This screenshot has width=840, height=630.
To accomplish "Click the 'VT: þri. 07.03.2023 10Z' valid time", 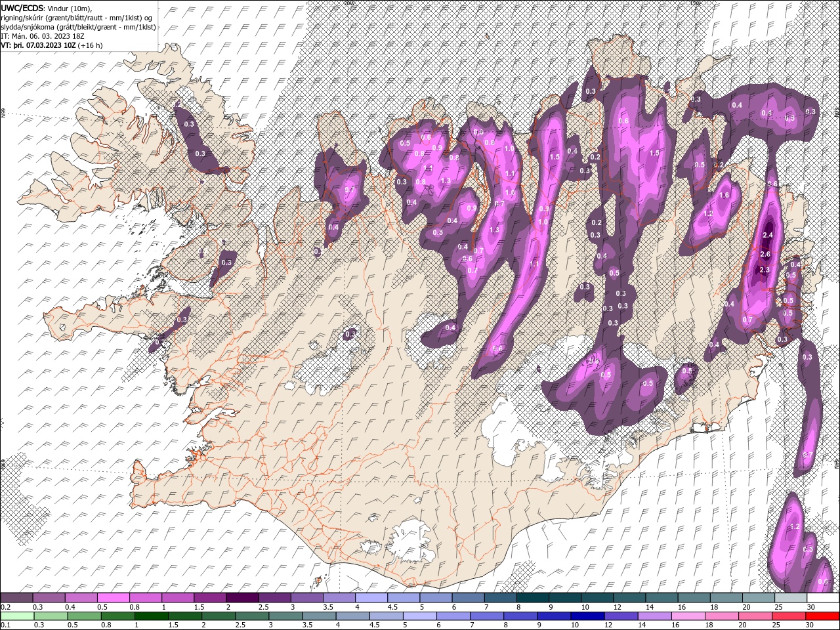I will (38, 45).
